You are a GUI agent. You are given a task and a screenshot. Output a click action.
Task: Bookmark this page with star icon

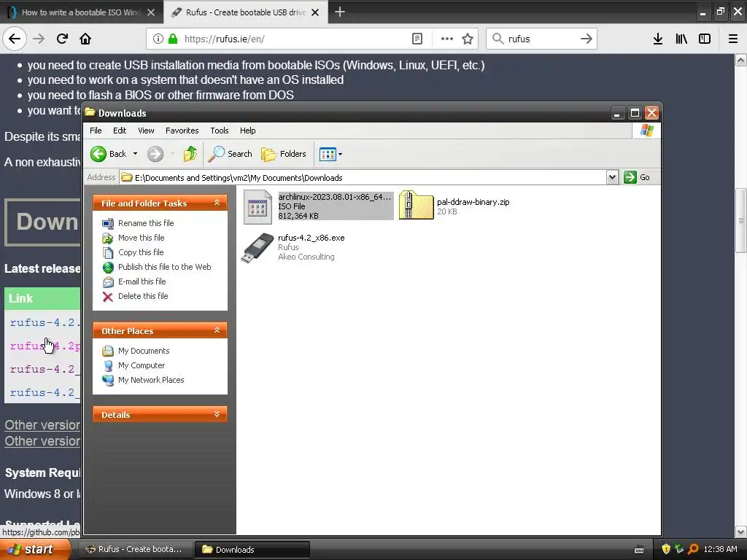(x=468, y=39)
